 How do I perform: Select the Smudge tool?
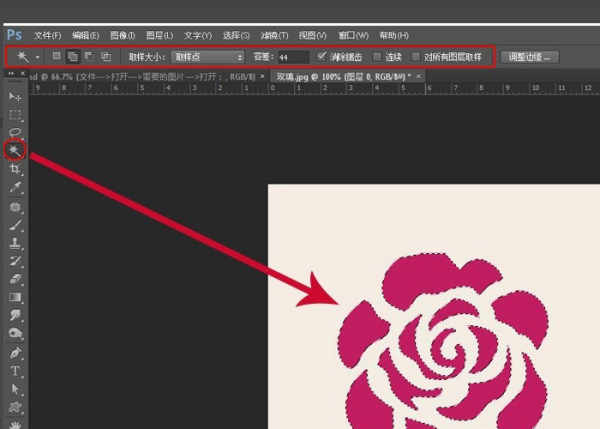point(15,315)
